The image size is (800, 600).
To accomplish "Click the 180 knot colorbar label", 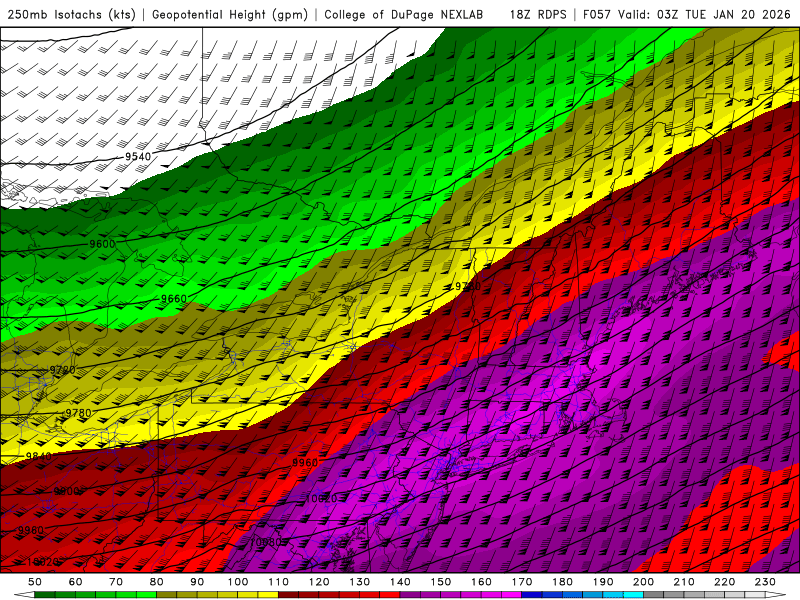I will click(x=562, y=582).
